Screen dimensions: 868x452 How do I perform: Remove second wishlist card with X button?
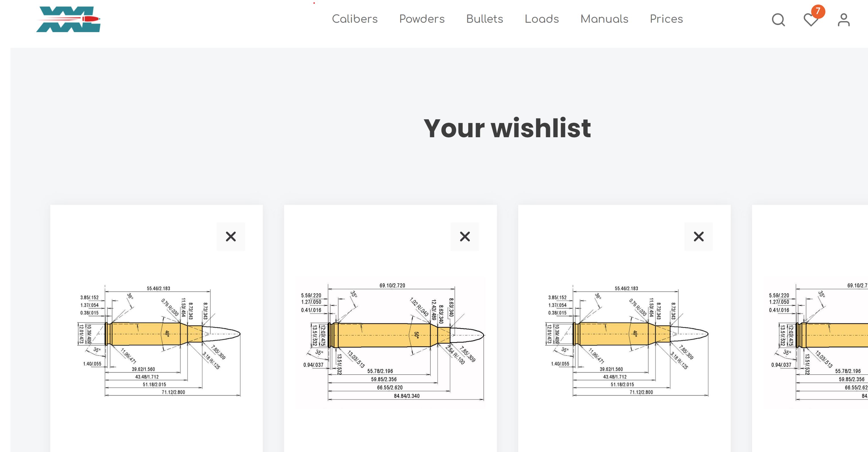click(x=465, y=236)
